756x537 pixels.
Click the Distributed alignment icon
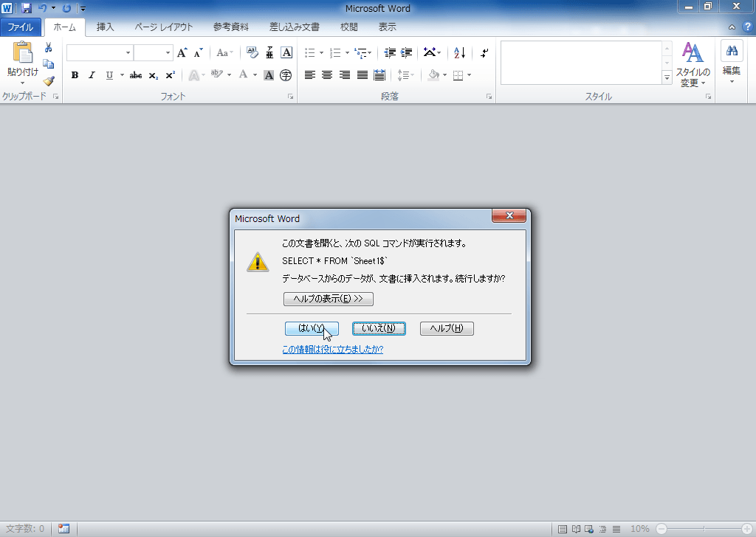coord(379,75)
